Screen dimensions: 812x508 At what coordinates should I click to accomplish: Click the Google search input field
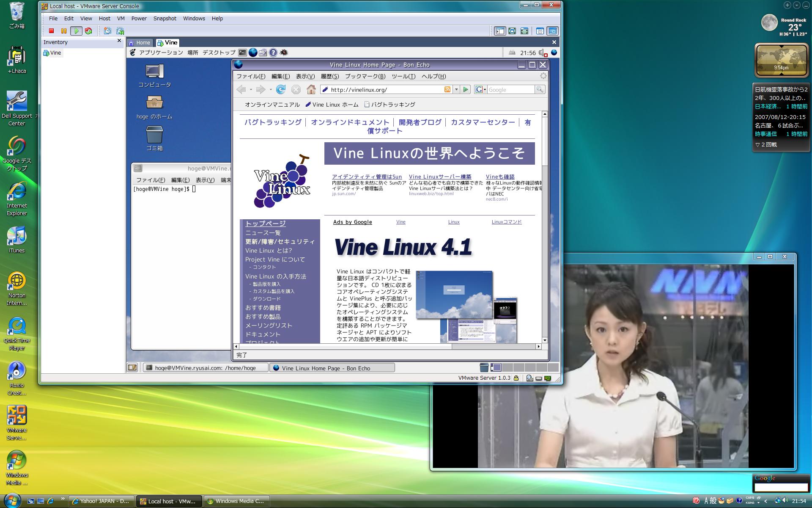(x=511, y=90)
